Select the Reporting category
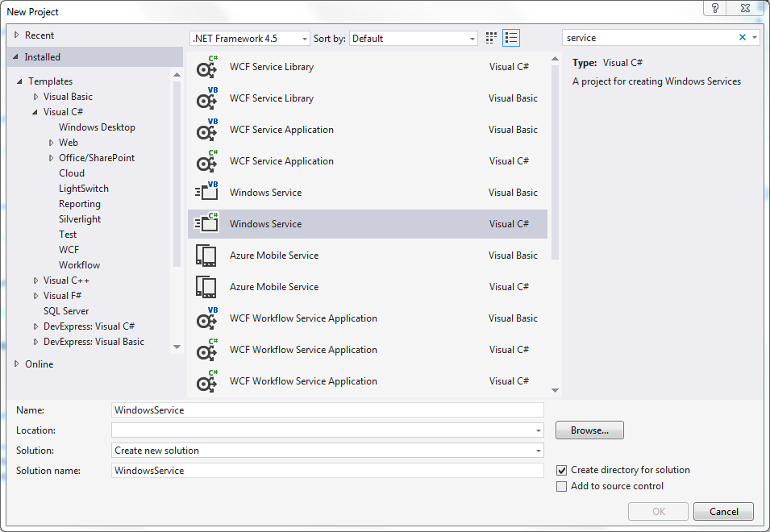This screenshot has height=532, width=770. tap(80, 204)
